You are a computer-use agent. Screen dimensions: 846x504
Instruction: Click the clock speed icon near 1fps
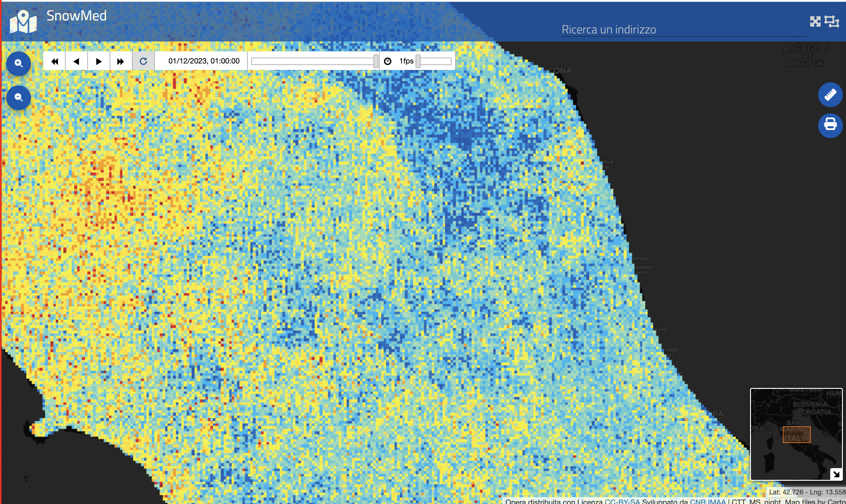(x=388, y=61)
